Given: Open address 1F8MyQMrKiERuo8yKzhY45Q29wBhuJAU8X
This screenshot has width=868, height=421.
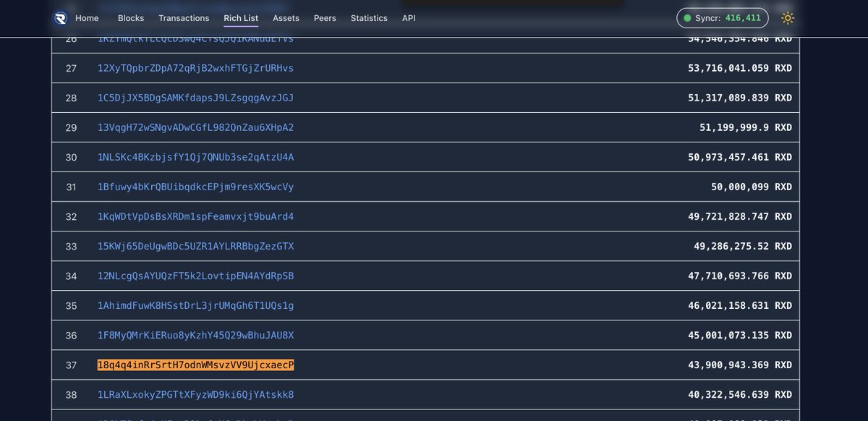Looking at the screenshot, I should click(x=195, y=335).
